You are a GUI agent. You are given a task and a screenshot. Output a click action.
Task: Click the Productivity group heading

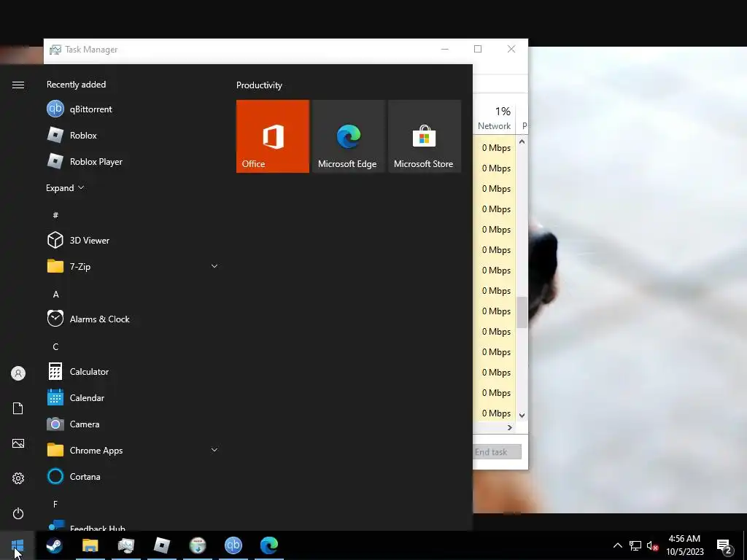point(259,85)
